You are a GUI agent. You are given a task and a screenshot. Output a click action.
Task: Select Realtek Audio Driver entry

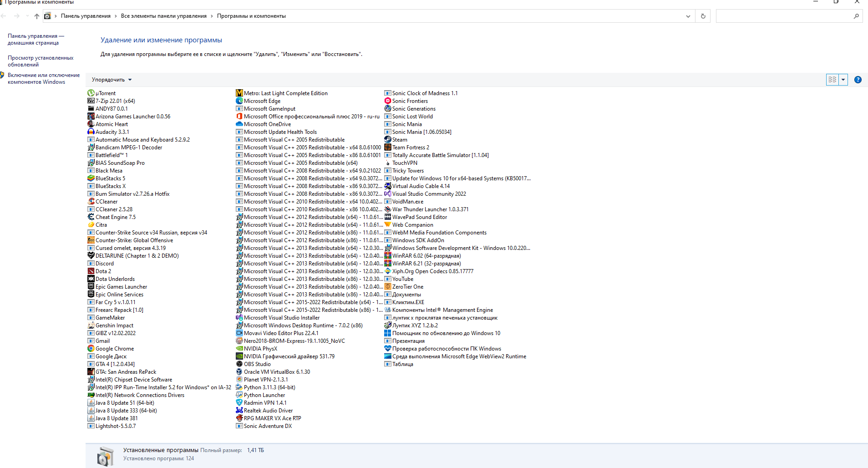click(x=264, y=410)
